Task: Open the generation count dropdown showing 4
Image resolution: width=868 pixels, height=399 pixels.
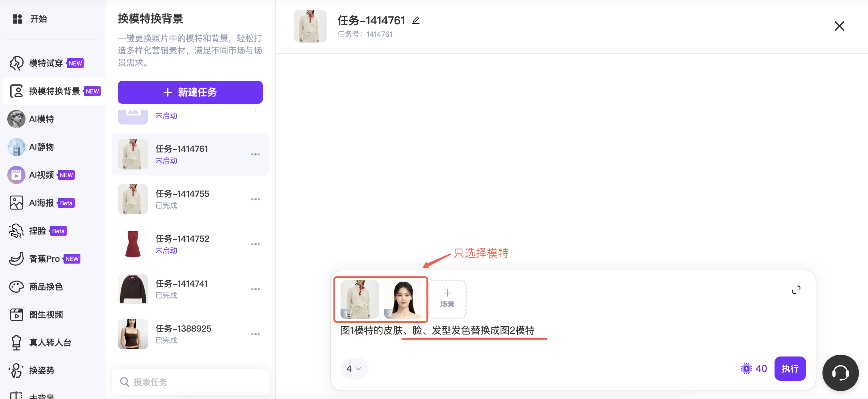Action: point(354,368)
